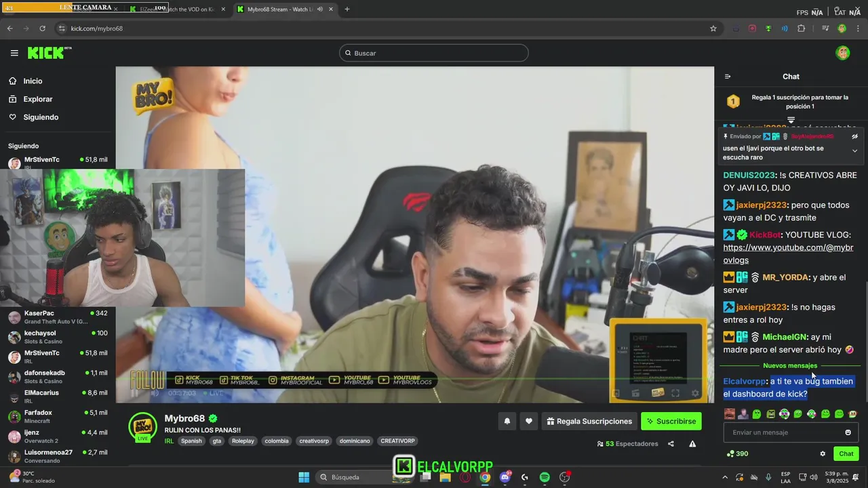Open video player settings gear
Image resolution: width=868 pixels, height=488 pixels.
[x=695, y=393]
